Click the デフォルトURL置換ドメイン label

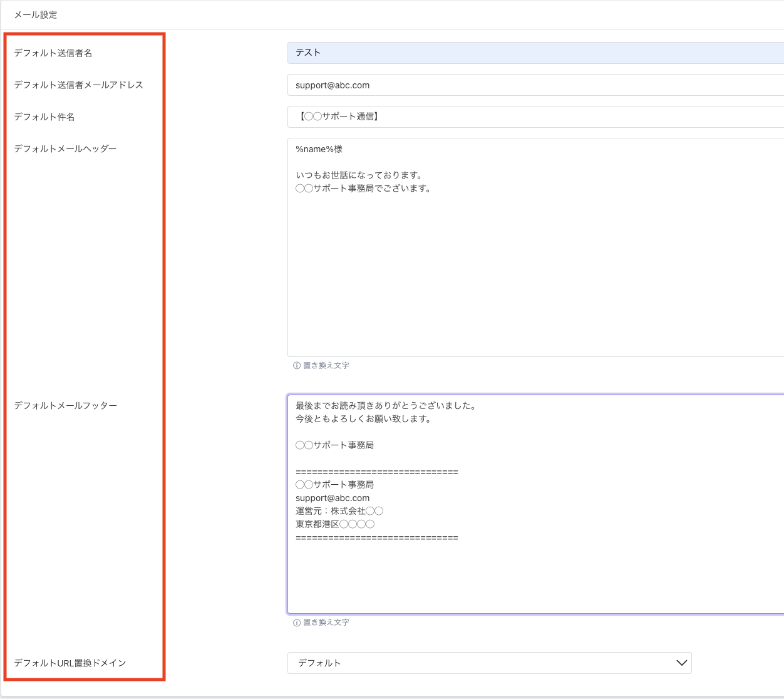coord(70,663)
